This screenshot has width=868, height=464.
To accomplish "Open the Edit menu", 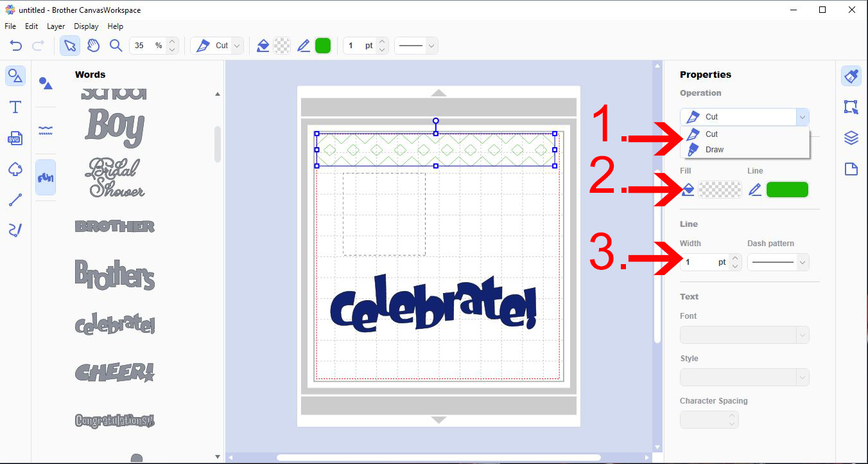I will pos(31,26).
